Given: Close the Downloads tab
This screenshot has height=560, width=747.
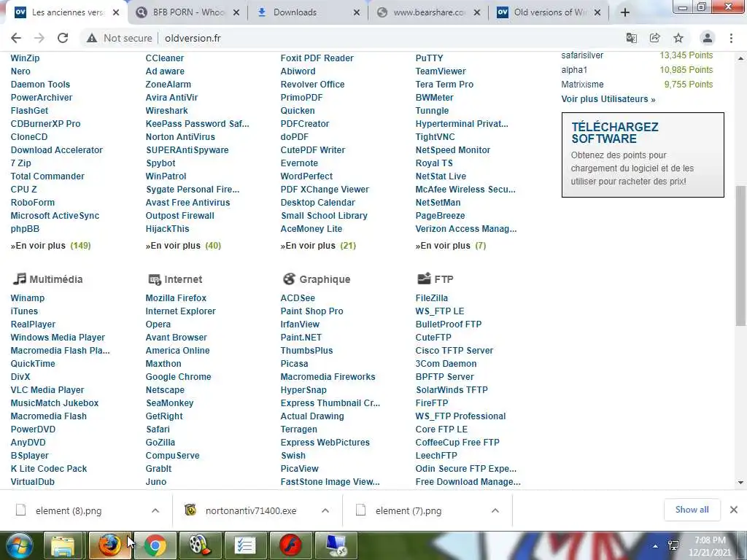Looking at the screenshot, I should (356, 13).
